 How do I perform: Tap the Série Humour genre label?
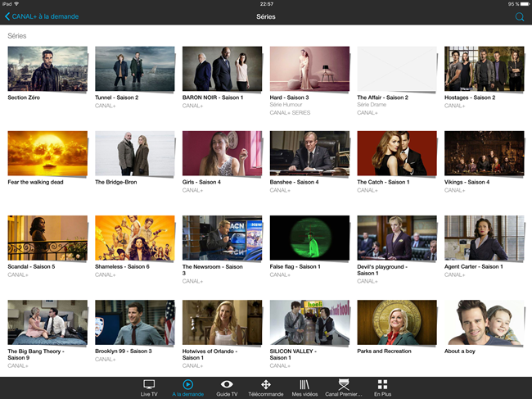286,105
